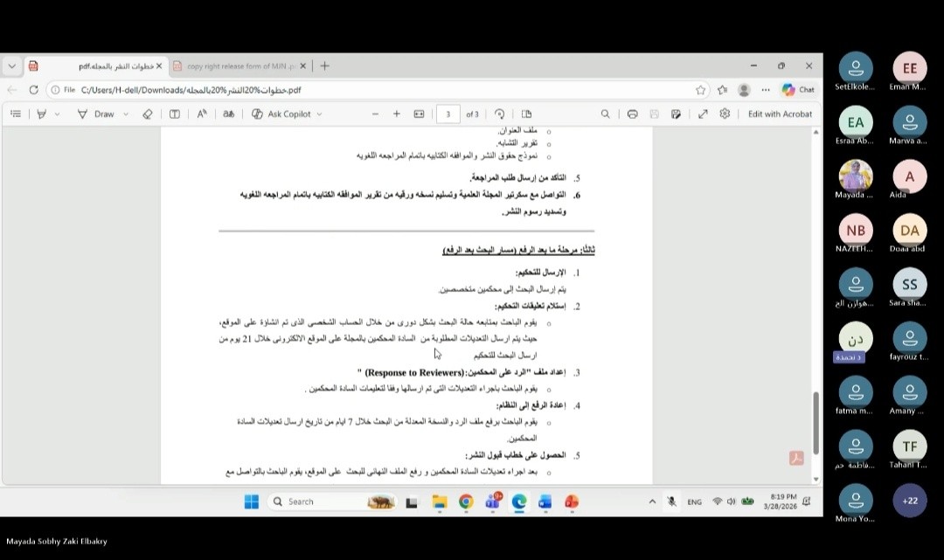Enter full screen mode for PDF
This screenshot has width=944, height=560.
point(703,114)
